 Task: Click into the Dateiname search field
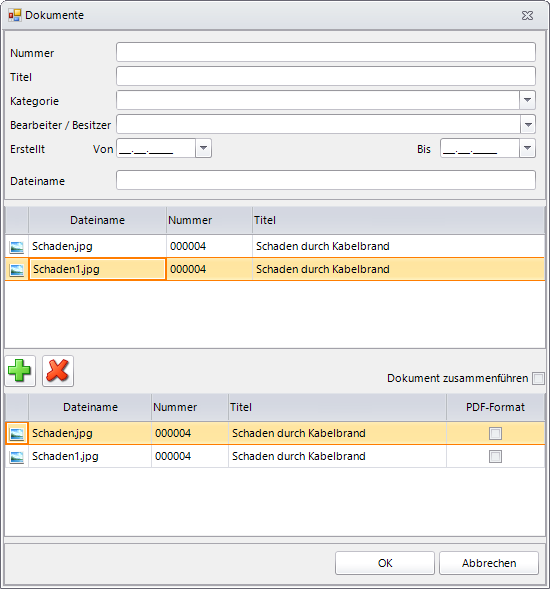[x=326, y=180]
